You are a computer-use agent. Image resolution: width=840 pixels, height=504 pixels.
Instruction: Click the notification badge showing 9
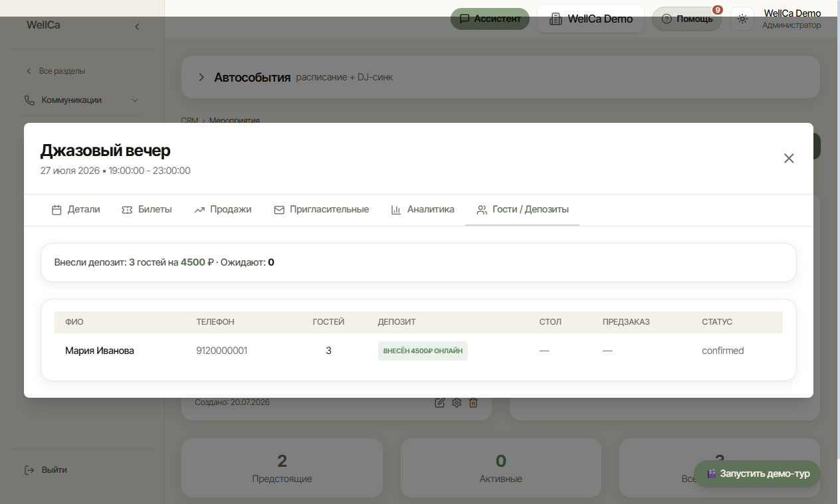(718, 10)
